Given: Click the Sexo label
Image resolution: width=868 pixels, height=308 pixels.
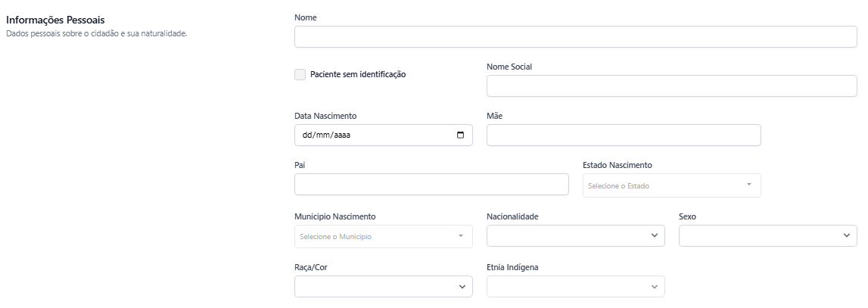Looking at the screenshot, I should [x=688, y=216].
